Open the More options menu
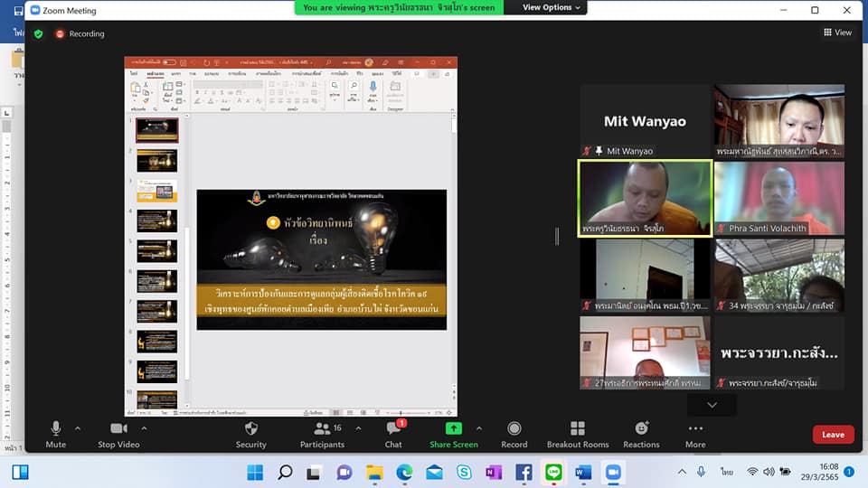The image size is (868, 488). coord(695,435)
